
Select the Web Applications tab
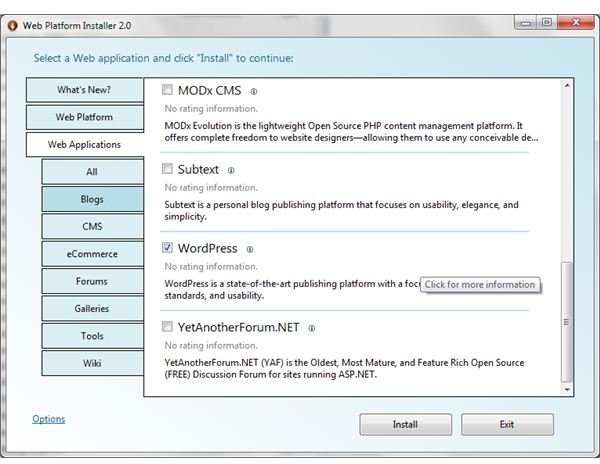pyautogui.click(x=85, y=145)
